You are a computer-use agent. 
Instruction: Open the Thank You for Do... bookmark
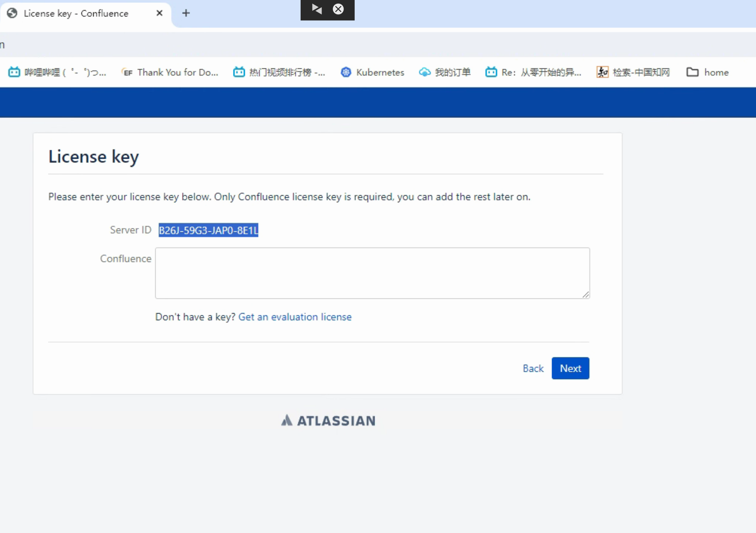click(170, 72)
